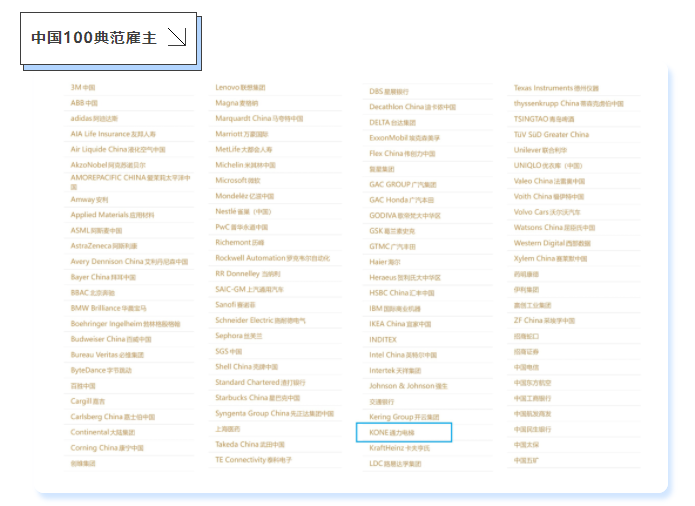Open the GODIVA entry
The image size is (695, 506).
pos(405,215)
